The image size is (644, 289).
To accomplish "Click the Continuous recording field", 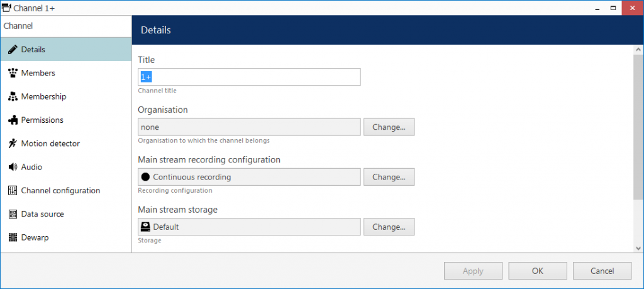I will coord(249,177).
